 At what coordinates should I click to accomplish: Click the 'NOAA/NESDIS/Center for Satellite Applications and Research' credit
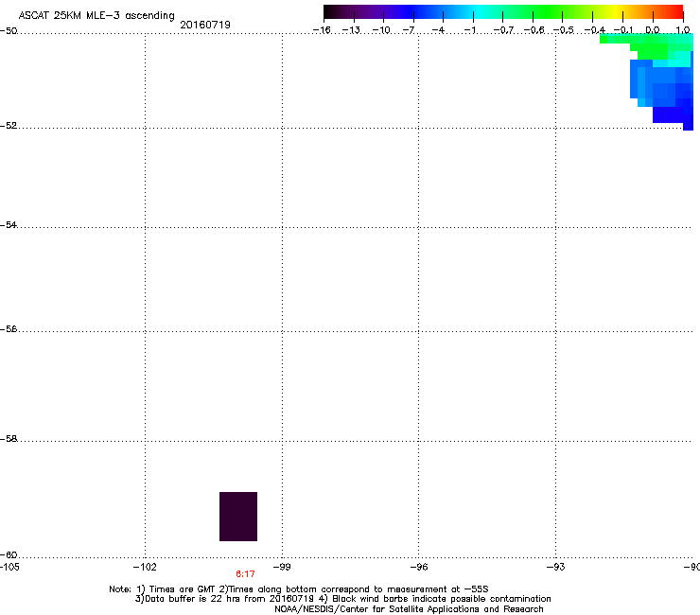point(409,609)
